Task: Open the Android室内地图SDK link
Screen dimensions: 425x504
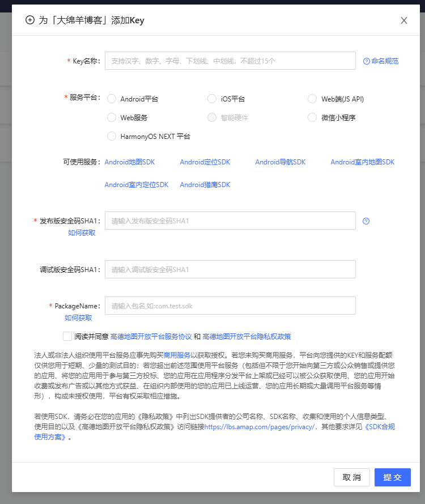Action: 362,162
